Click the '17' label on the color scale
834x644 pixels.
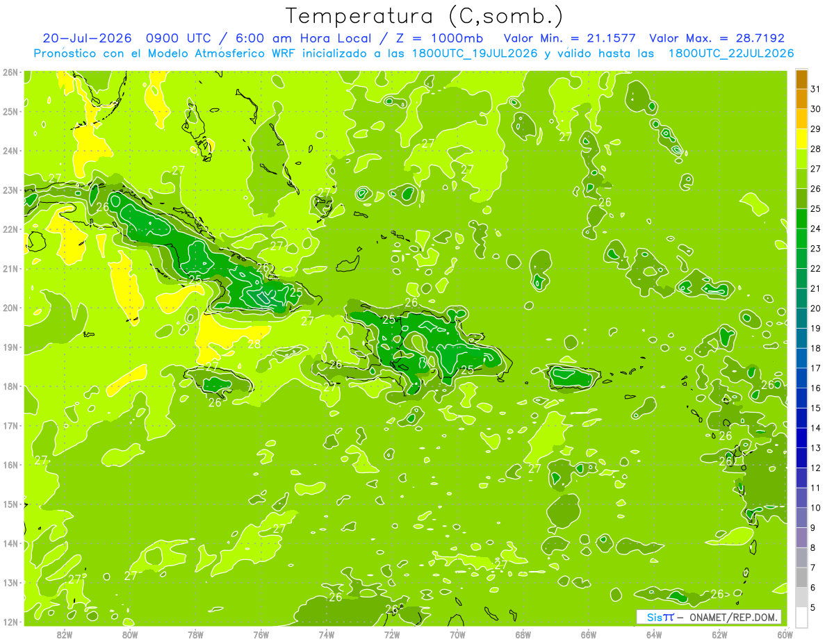[x=816, y=368]
